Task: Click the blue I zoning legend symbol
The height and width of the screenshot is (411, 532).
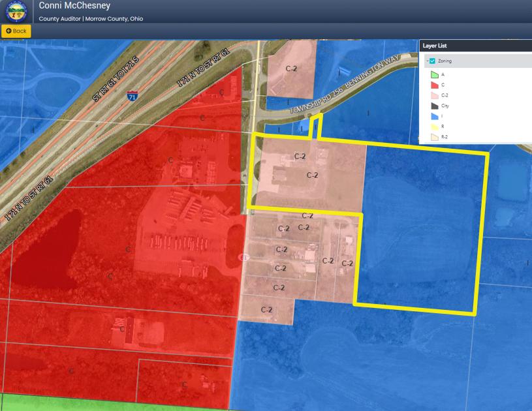Action: click(x=434, y=116)
